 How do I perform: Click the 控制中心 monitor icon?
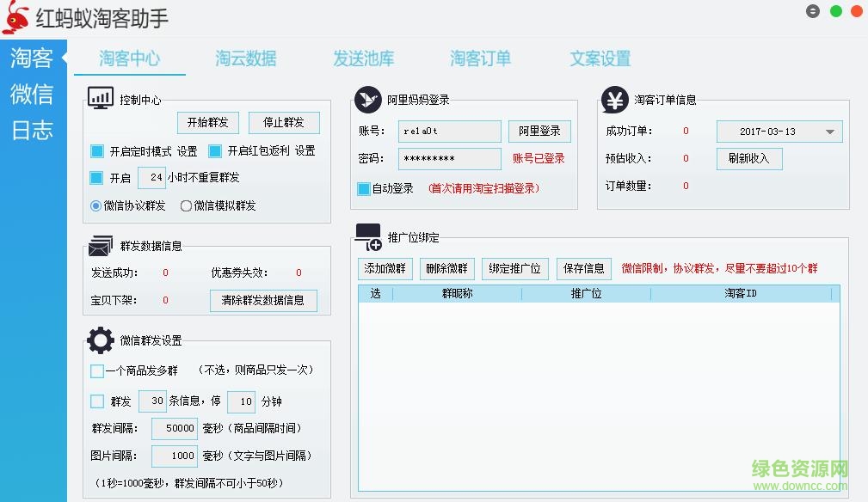[101, 98]
